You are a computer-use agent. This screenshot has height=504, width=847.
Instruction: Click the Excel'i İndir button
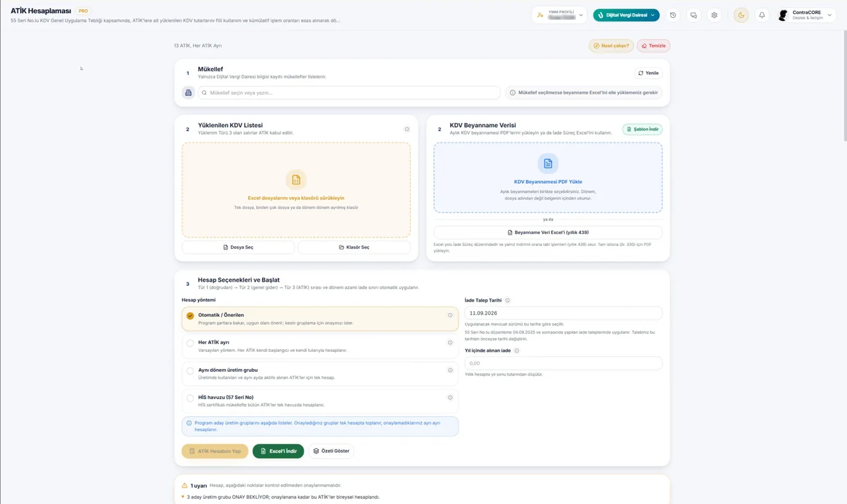[279, 451]
